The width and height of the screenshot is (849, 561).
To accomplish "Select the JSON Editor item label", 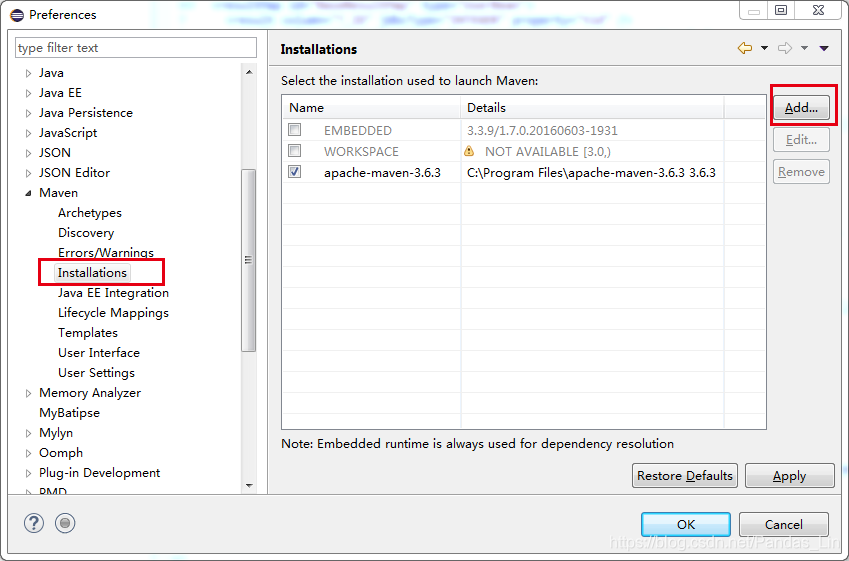I will (x=75, y=173).
